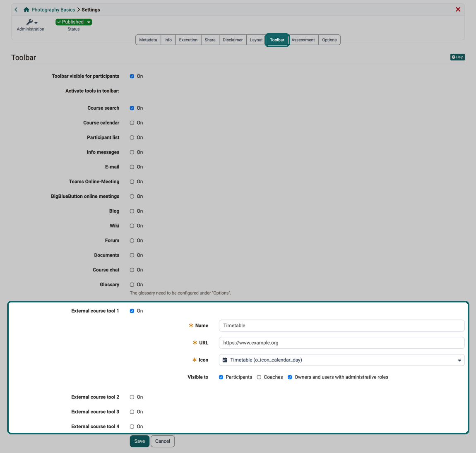476x453 pixels.
Task: Click the URL input field
Action: click(341, 343)
